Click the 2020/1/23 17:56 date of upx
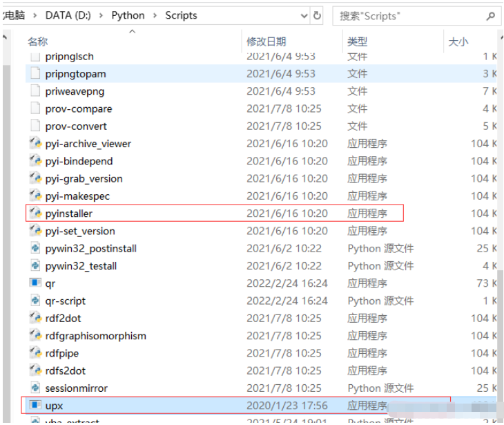 pyautogui.click(x=287, y=406)
